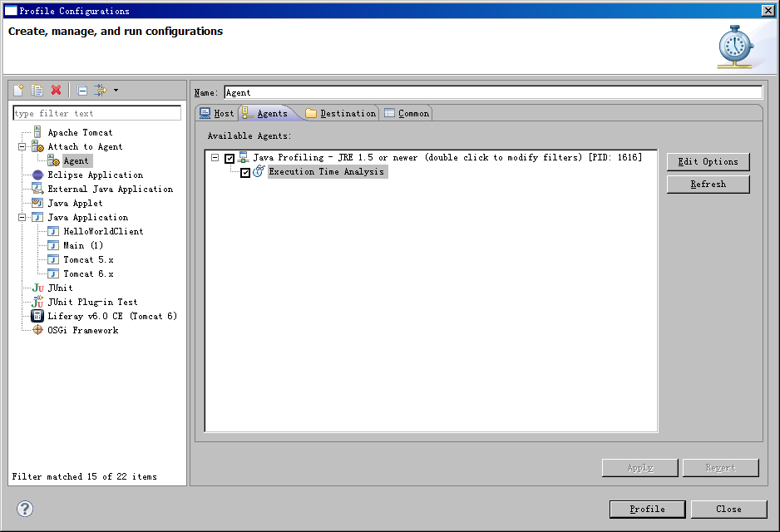Viewport: 780px width, 532px height.
Task: Click the Eclipse Application icon
Action: [x=37, y=175]
